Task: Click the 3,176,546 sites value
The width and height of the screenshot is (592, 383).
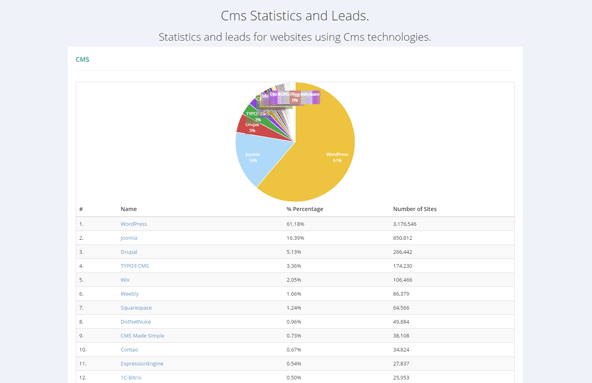Action: click(x=405, y=224)
